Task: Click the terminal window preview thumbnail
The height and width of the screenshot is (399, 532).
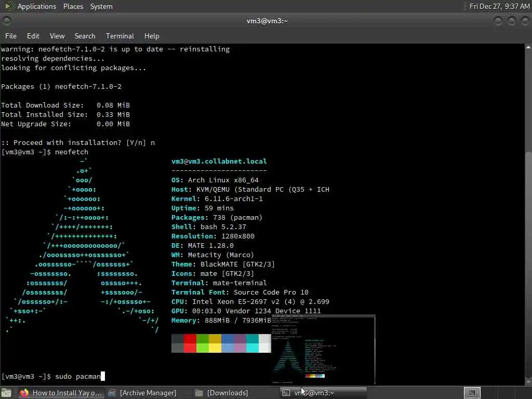Action: pos(323,350)
